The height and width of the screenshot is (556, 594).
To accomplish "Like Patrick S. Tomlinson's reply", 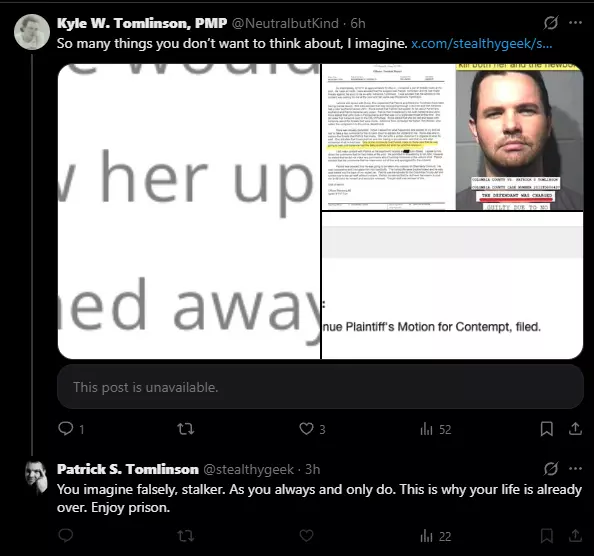I will pos(306,536).
